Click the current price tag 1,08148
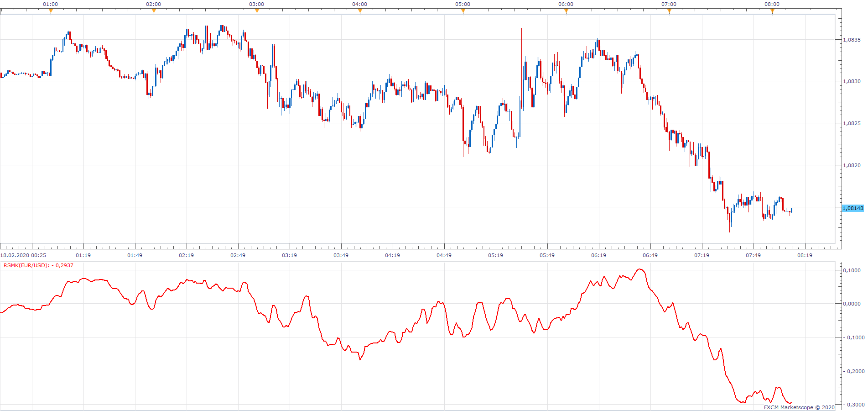868x411 pixels. point(852,208)
